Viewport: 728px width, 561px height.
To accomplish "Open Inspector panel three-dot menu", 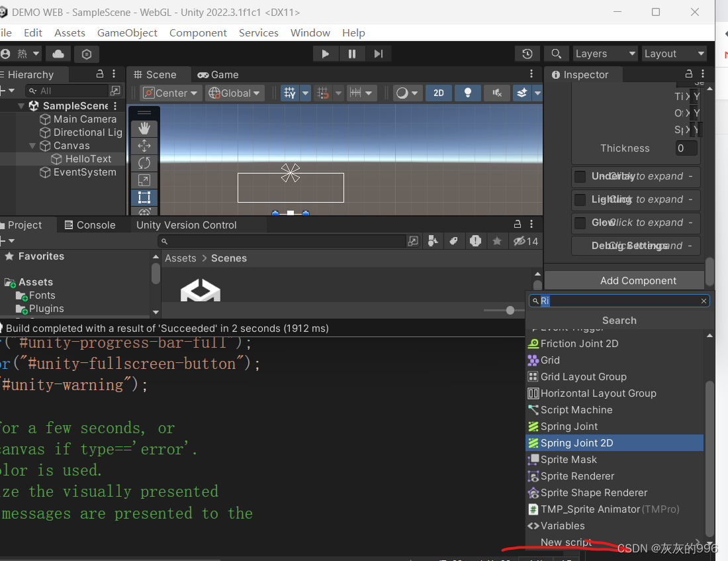I will [703, 74].
